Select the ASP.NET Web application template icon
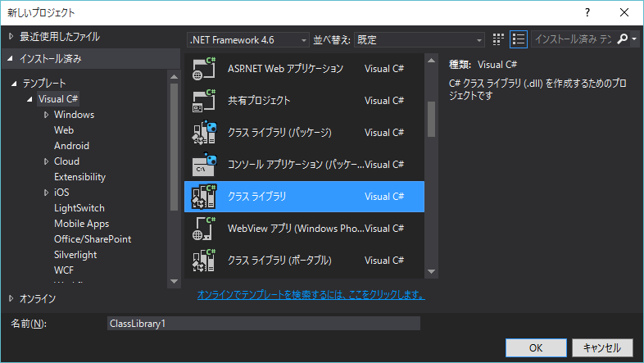 tap(204, 69)
